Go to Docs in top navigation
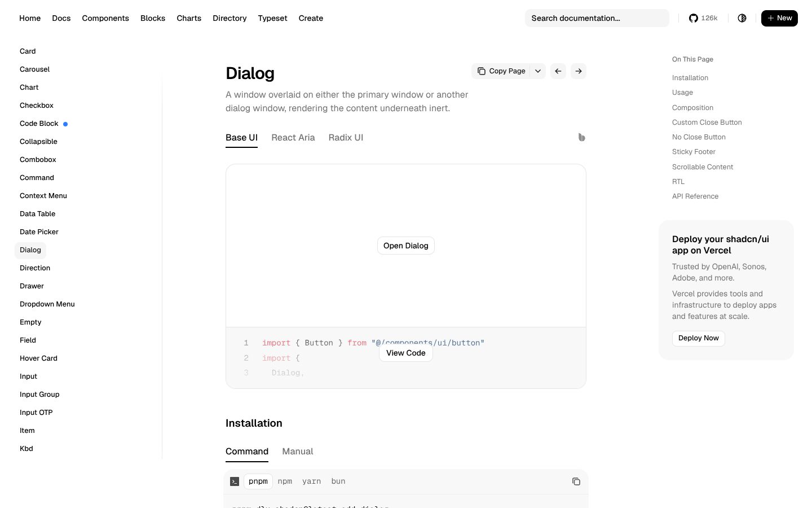 (61, 18)
